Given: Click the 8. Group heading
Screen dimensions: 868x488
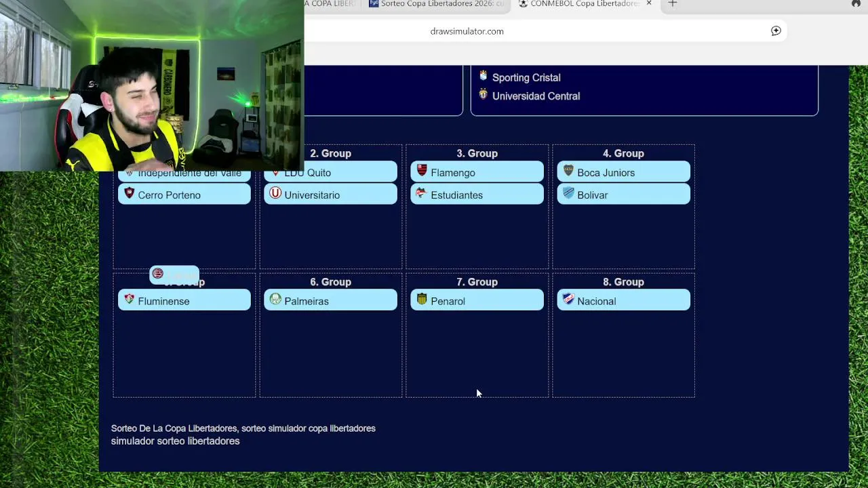Looking at the screenshot, I should 623,282.
